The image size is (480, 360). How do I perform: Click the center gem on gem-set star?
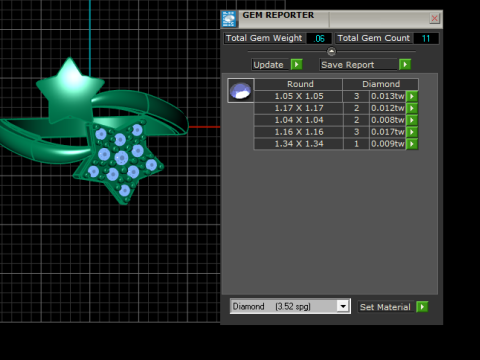pos(121,158)
